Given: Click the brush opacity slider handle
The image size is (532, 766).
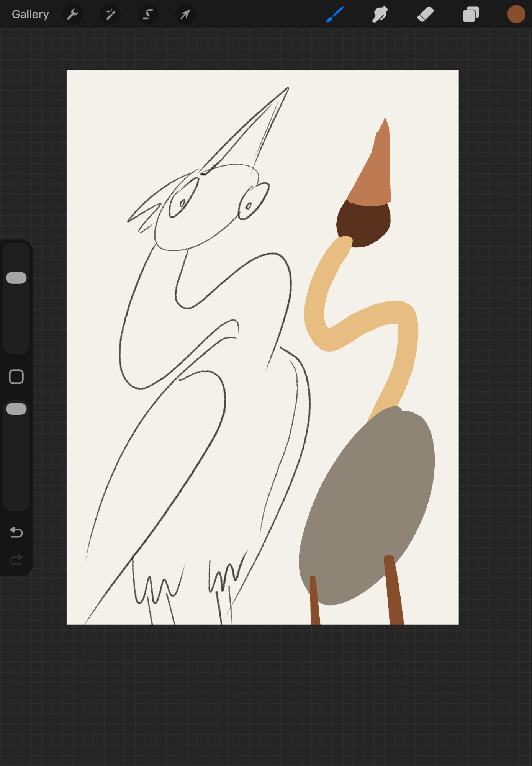Looking at the screenshot, I should pos(16,409).
